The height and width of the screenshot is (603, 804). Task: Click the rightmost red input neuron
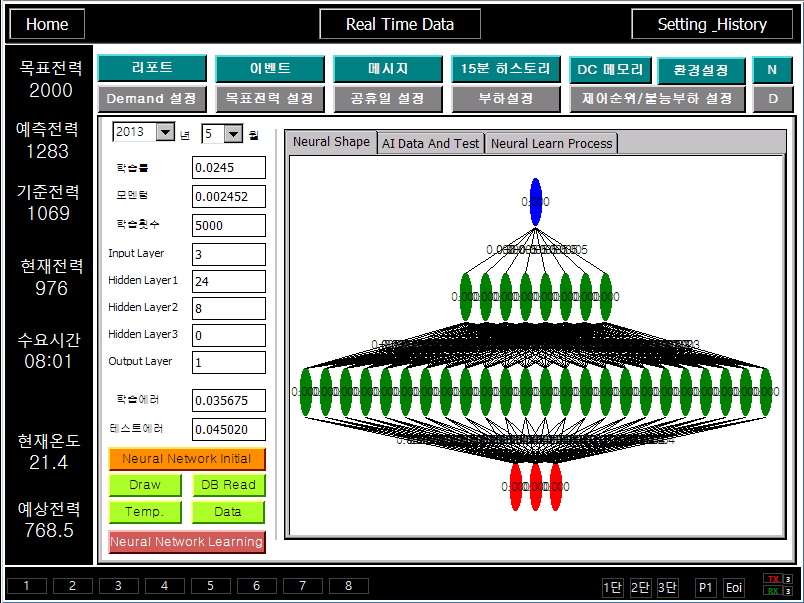[555, 487]
